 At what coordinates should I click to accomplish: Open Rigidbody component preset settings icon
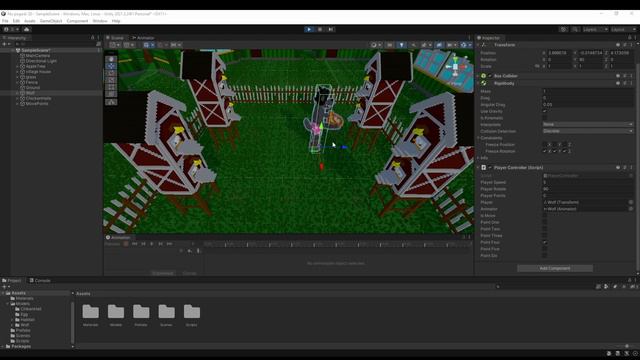tap(624, 83)
